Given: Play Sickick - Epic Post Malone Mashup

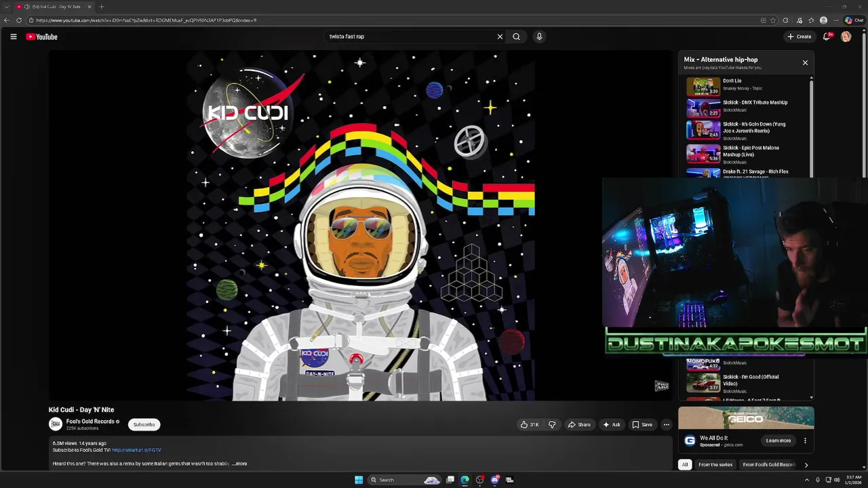Looking at the screenshot, I should click(x=746, y=154).
